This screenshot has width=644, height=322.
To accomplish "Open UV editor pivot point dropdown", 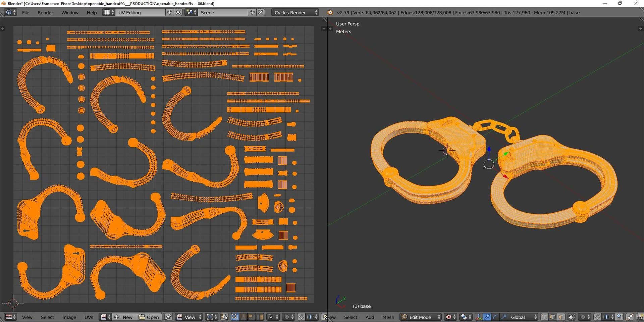I will [211, 317].
